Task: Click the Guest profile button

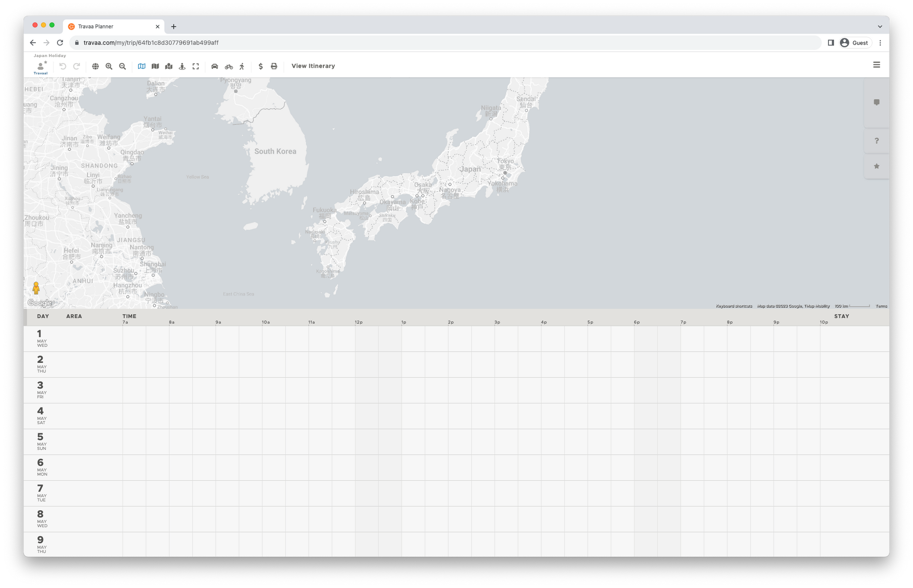Action: [854, 43]
